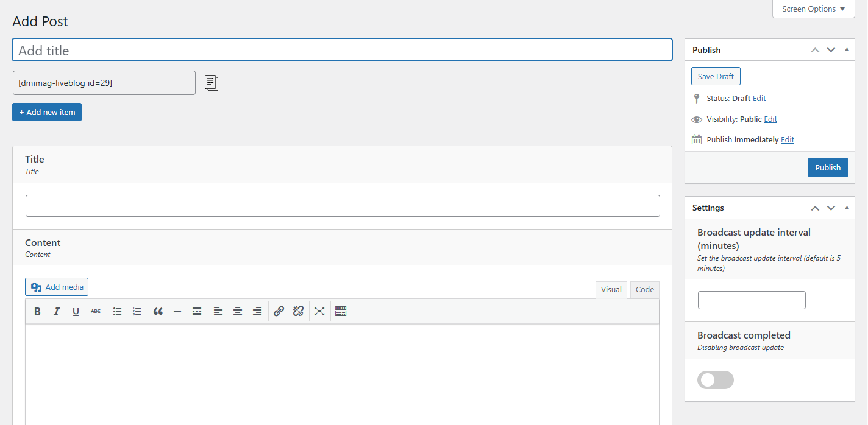The image size is (868, 425).
Task: Click Add new item button
Action: (x=47, y=112)
